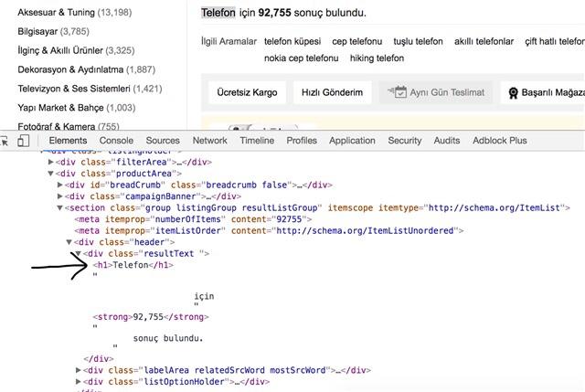Click related search cep telefonu

(357, 41)
